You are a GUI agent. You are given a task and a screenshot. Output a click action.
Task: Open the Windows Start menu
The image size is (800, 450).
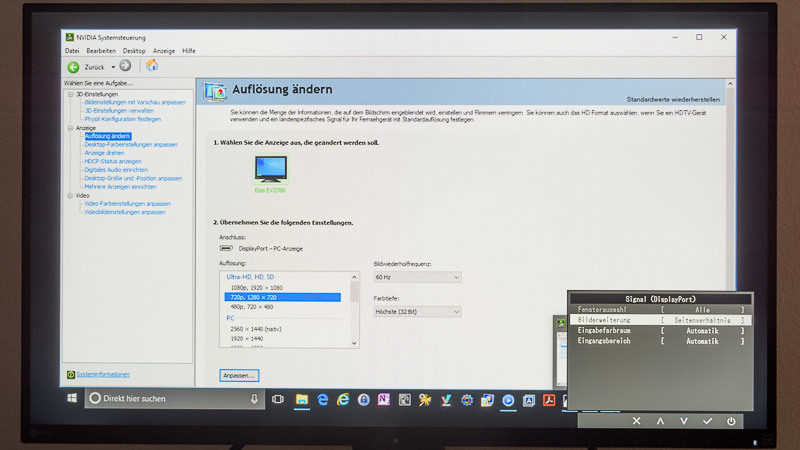point(72,398)
